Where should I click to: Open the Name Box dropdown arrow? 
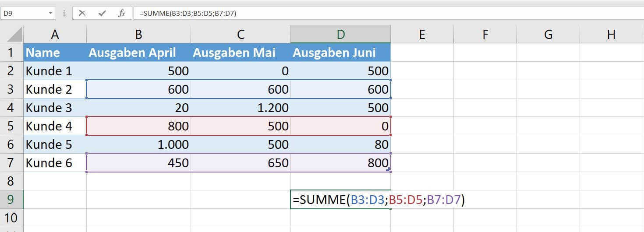(x=51, y=14)
